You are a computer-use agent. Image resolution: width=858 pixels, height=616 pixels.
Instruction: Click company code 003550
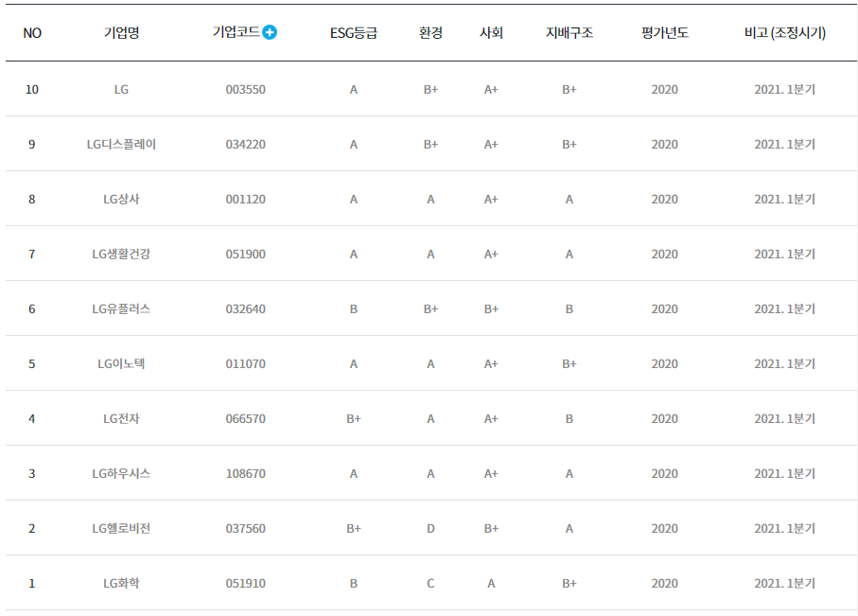(x=246, y=89)
